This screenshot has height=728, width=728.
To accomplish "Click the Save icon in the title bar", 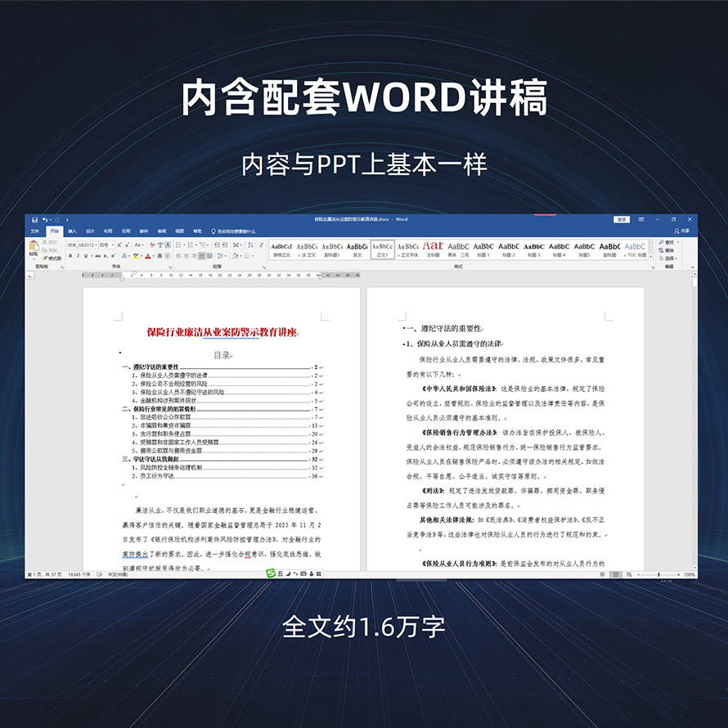I will point(34,219).
